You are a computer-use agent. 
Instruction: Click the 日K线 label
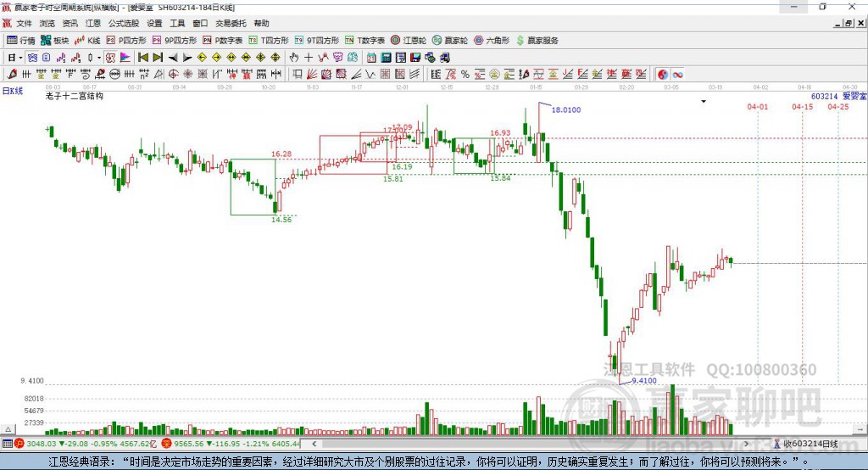click(13, 91)
